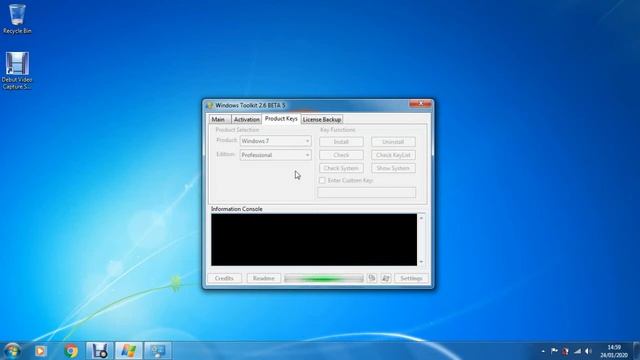Show hidden system tray icons
Image resolution: width=640 pixels, height=360 pixels.
[543, 351]
